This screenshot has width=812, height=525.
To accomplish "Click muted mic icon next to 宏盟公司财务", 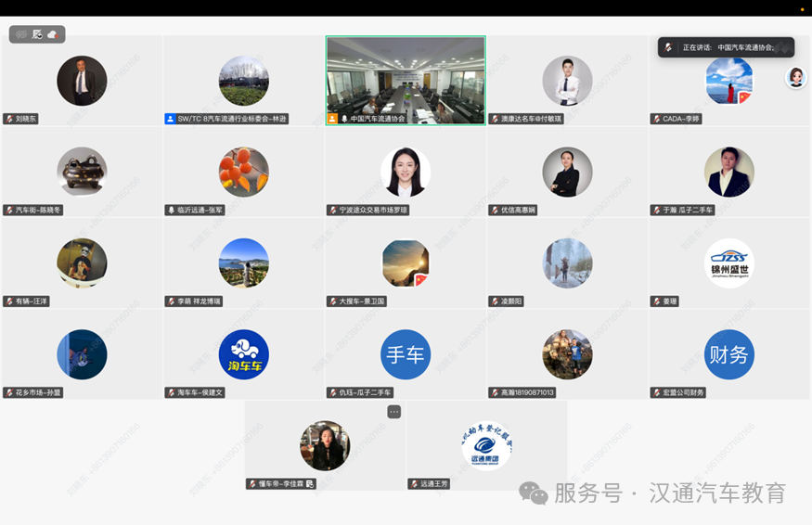I will tap(657, 392).
